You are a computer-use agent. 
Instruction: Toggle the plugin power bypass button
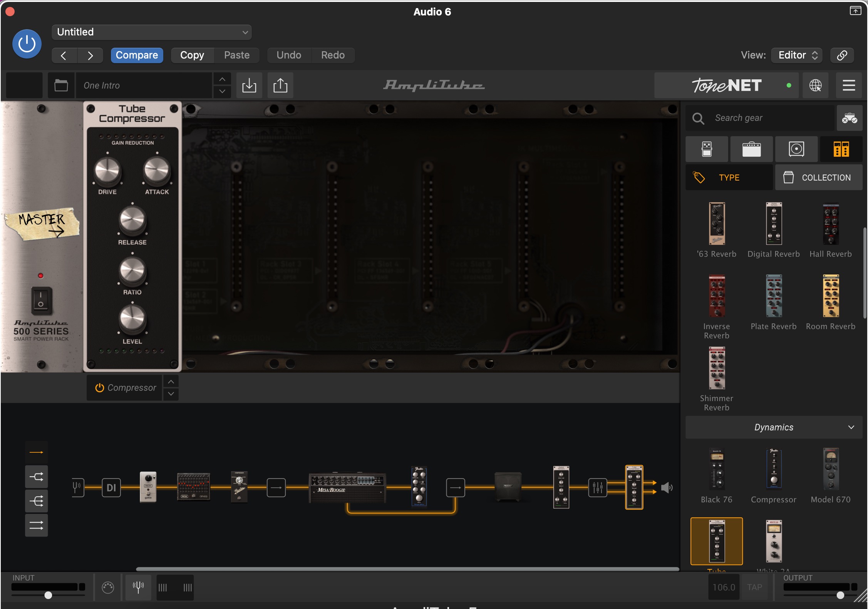(x=27, y=44)
